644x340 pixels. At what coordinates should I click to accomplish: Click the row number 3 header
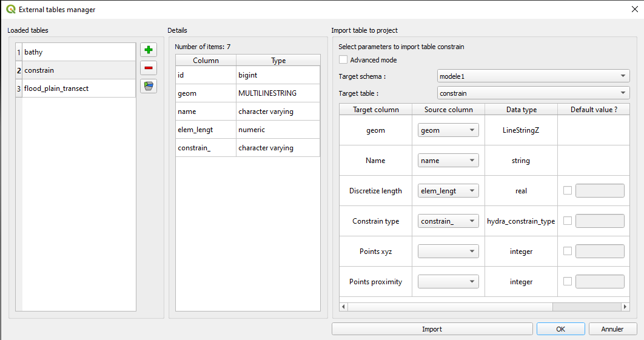[x=19, y=88]
